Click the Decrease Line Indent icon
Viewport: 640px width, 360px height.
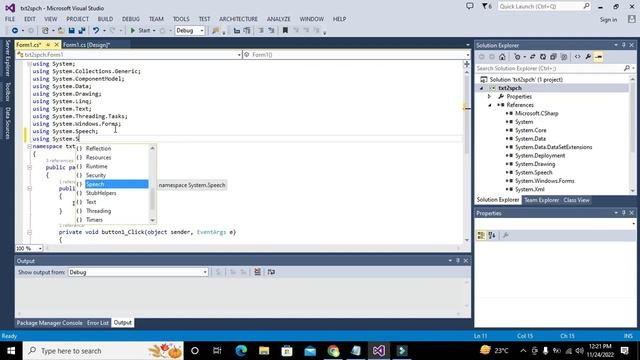(237, 31)
